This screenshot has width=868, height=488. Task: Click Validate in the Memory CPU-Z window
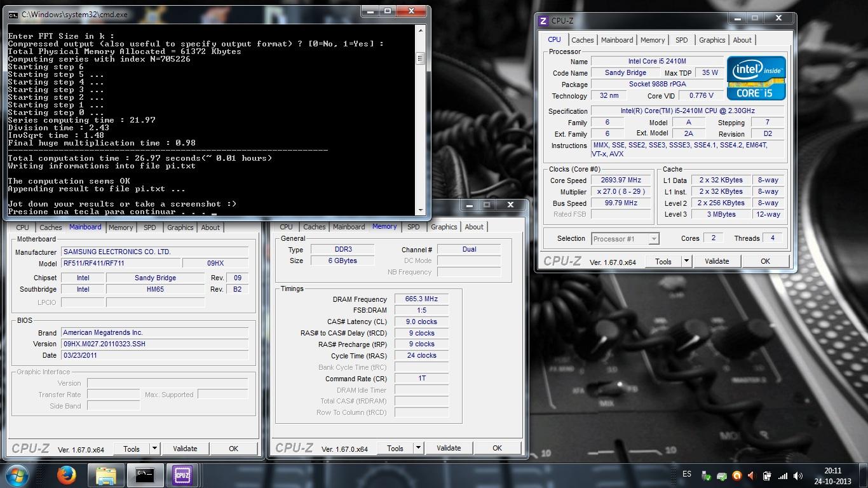tap(449, 448)
